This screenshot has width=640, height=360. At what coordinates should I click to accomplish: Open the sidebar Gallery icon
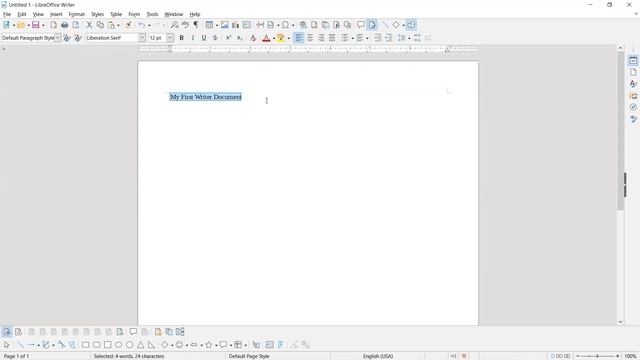coord(633,96)
